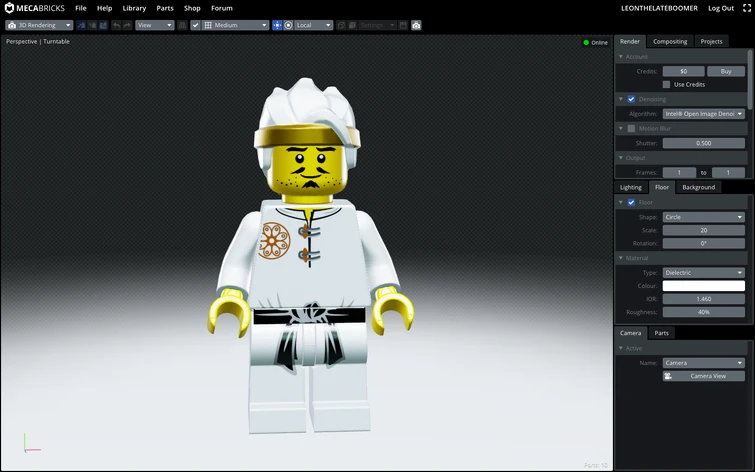
Task: Collapse the Material section
Action: (x=621, y=258)
